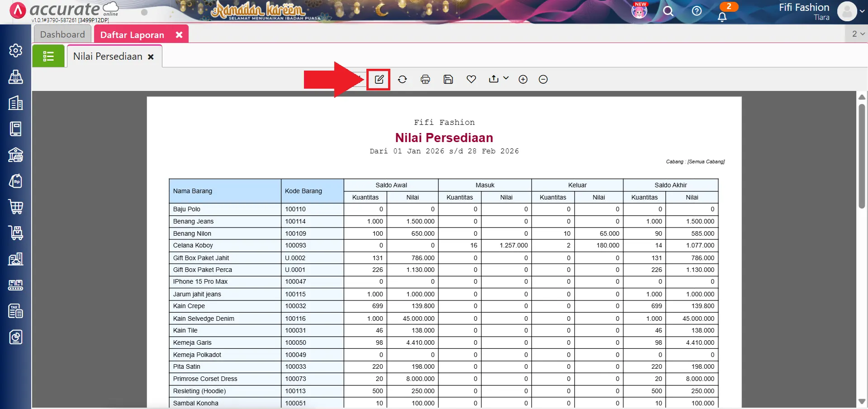Screen dimensions: 868x409
Task: Print the inventory value report
Action: point(425,79)
